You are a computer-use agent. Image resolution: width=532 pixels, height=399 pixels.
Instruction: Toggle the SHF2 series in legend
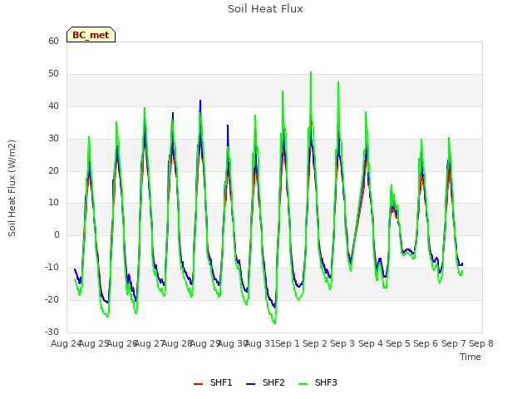pos(265,383)
